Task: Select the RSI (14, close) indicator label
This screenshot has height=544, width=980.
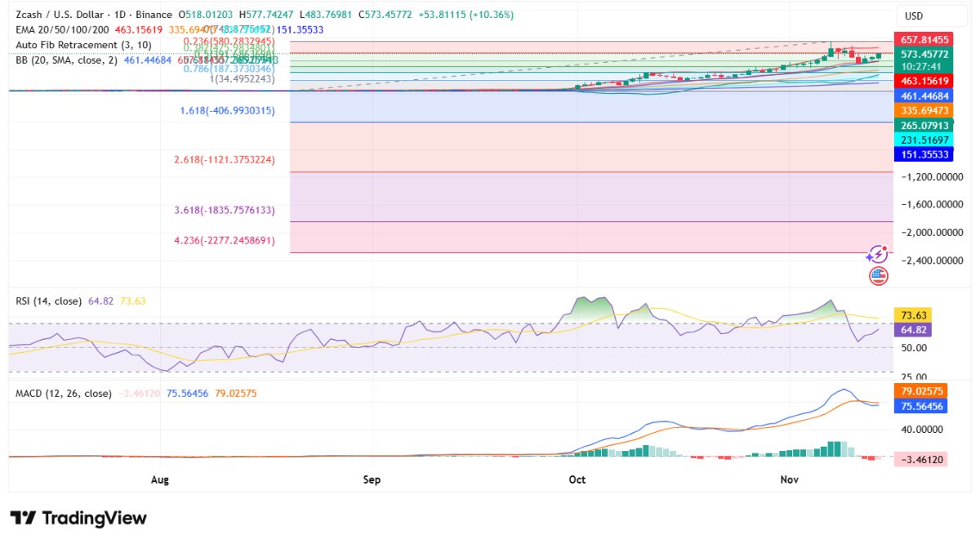Action: coord(48,301)
